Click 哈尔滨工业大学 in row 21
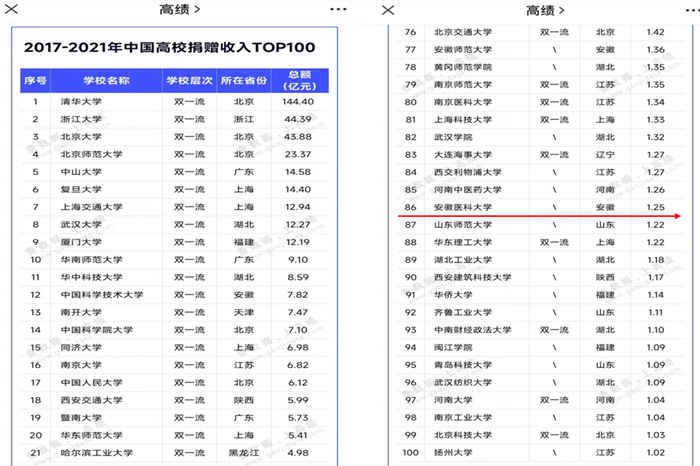This screenshot has height=466, width=700. (97, 453)
